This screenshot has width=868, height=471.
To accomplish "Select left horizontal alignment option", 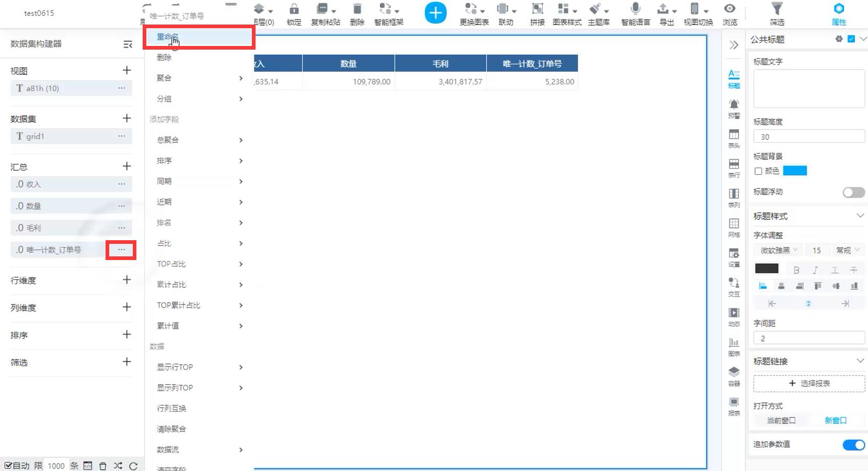I will (763, 286).
